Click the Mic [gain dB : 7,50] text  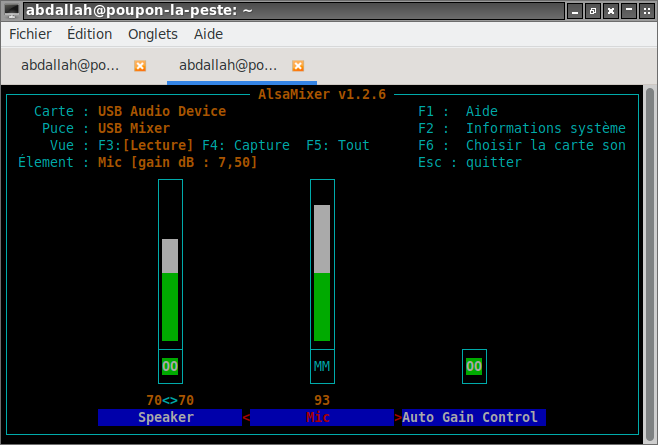[x=178, y=162]
